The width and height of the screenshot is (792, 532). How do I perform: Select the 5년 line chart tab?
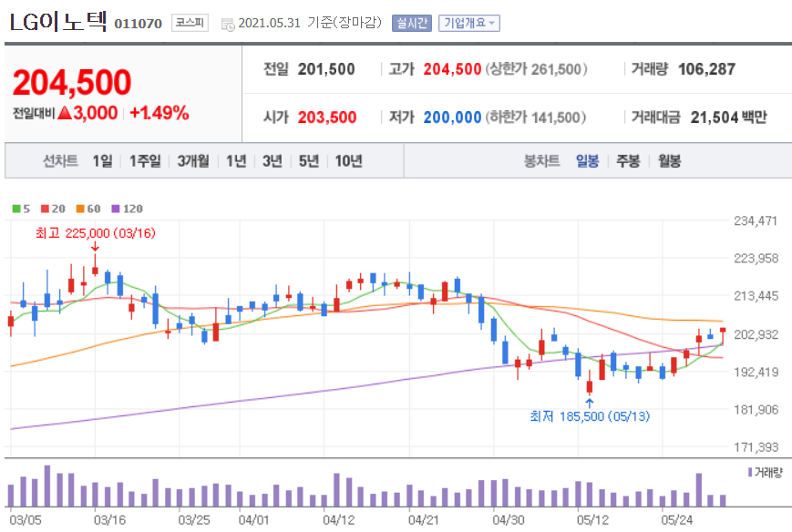(309, 161)
